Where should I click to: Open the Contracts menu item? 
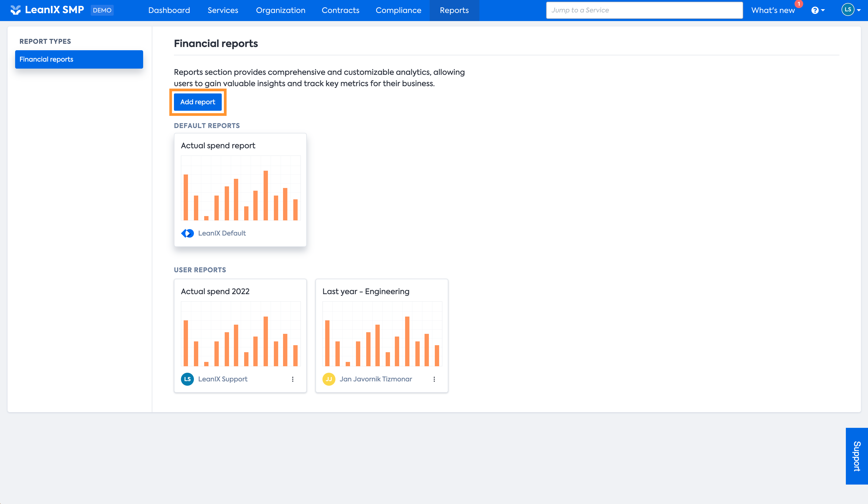[340, 10]
